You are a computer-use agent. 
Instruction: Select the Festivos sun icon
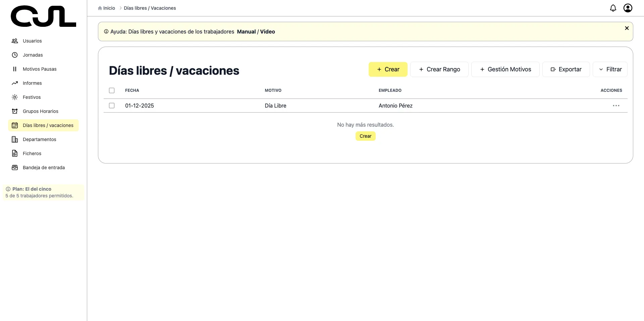tap(15, 97)
